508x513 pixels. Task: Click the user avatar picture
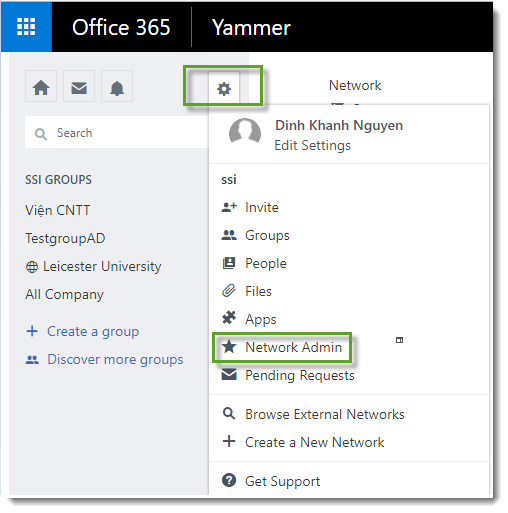(x=245, y=132)
